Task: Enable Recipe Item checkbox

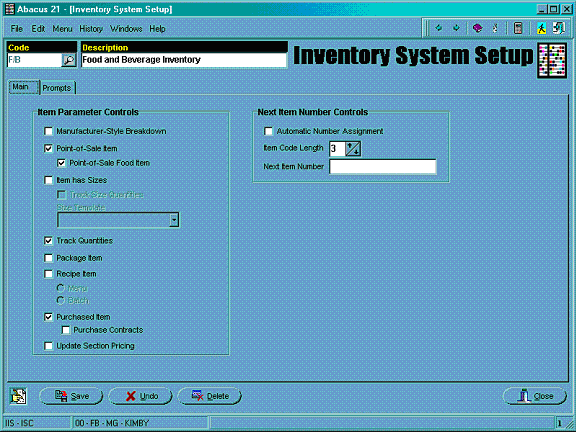Action: click(x=48, y=274)
